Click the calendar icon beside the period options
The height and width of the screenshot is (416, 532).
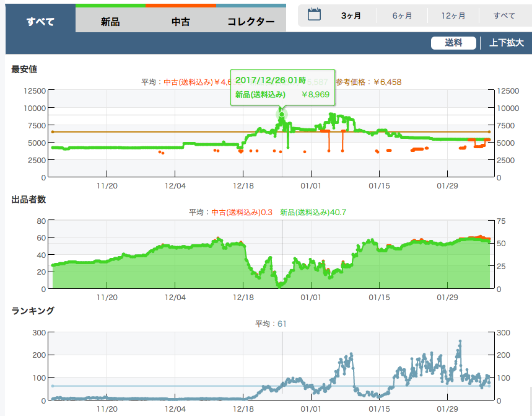(x=314, y=15)
